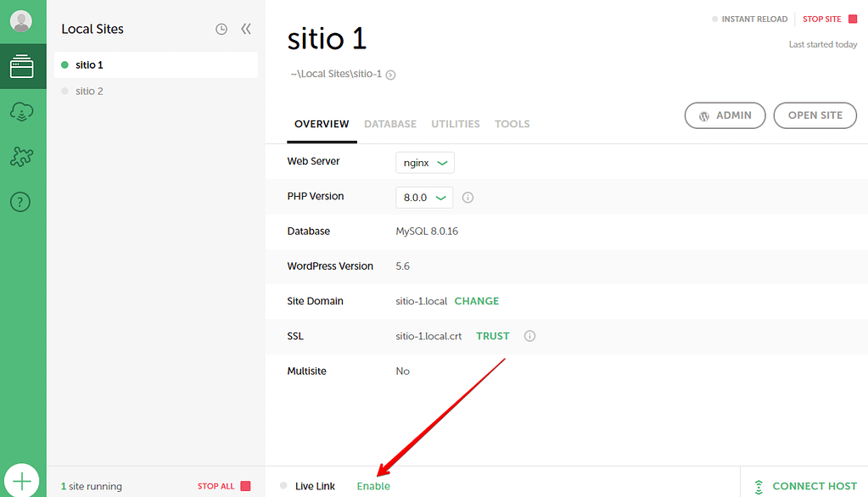Click Stop Site text
This screenshot has width=868, height=497.
click(x=821, y=19)
